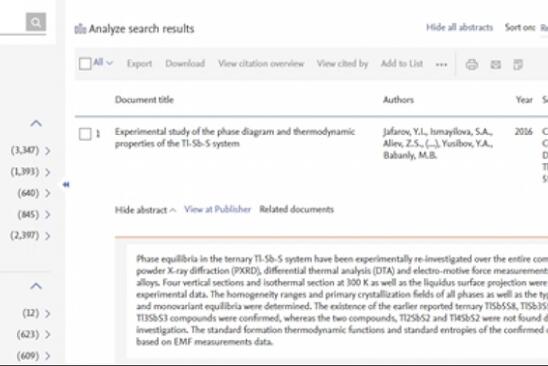The height and width of the screenshot is (366, 548).
Task: Select the checkbox for result 1
Action: pos(85,134)
